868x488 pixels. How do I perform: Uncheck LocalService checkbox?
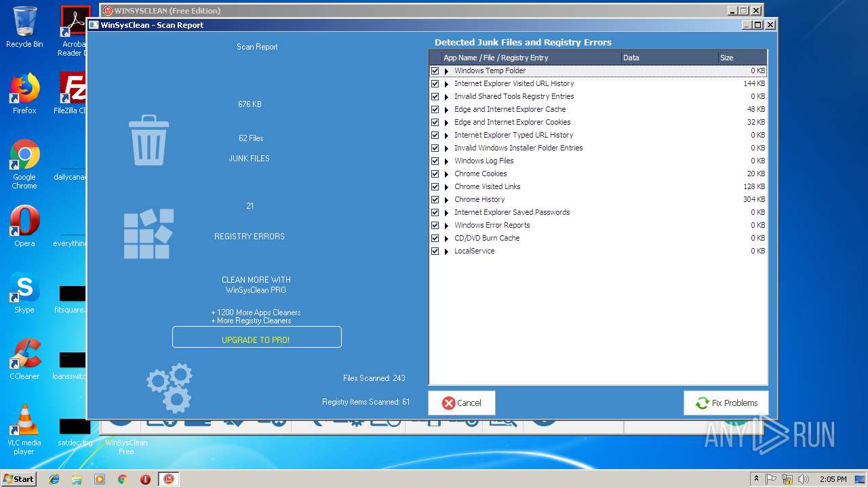(435, 251)
